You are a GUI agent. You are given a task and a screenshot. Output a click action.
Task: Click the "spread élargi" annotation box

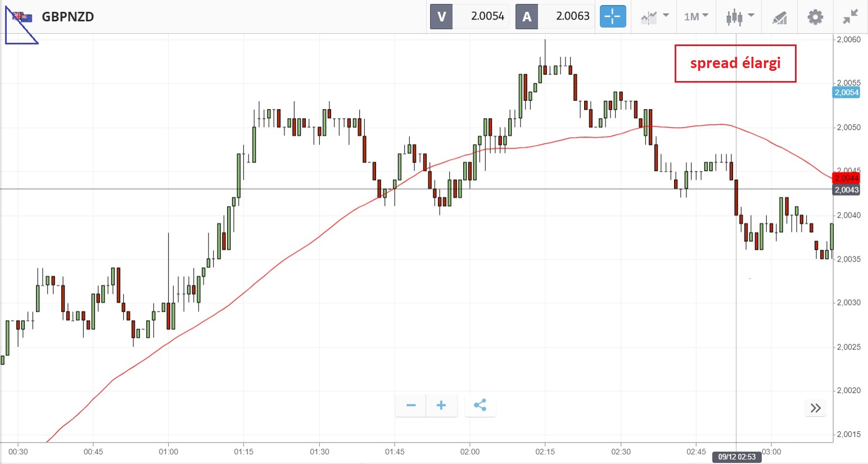tap(735, 64)
